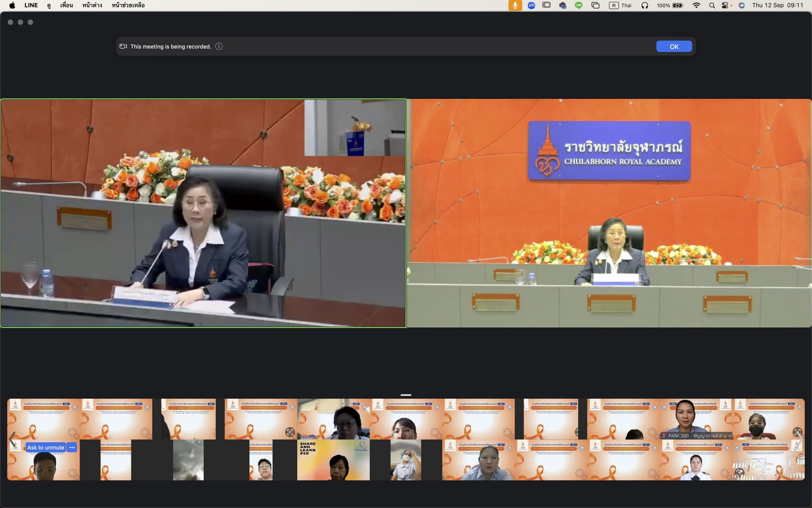
Task: Open the หน้าต่าง menu
Action: tap(92, 5)
